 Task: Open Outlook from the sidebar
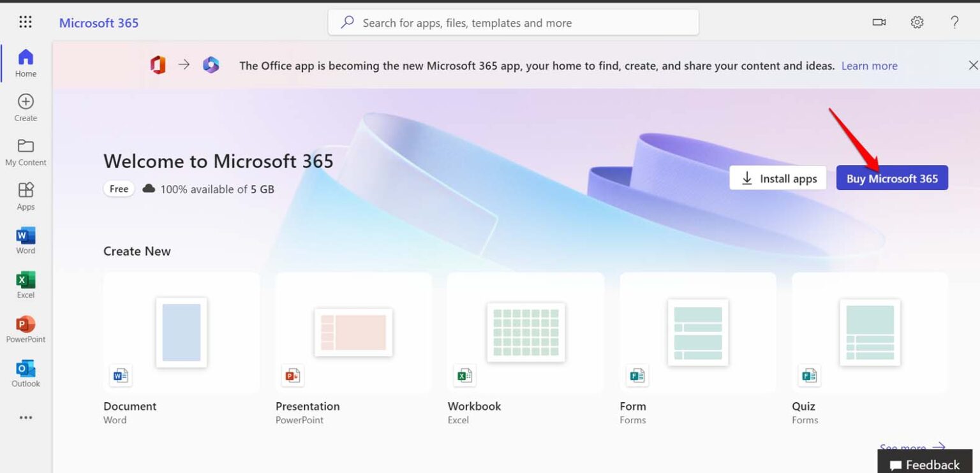(26, 373)
